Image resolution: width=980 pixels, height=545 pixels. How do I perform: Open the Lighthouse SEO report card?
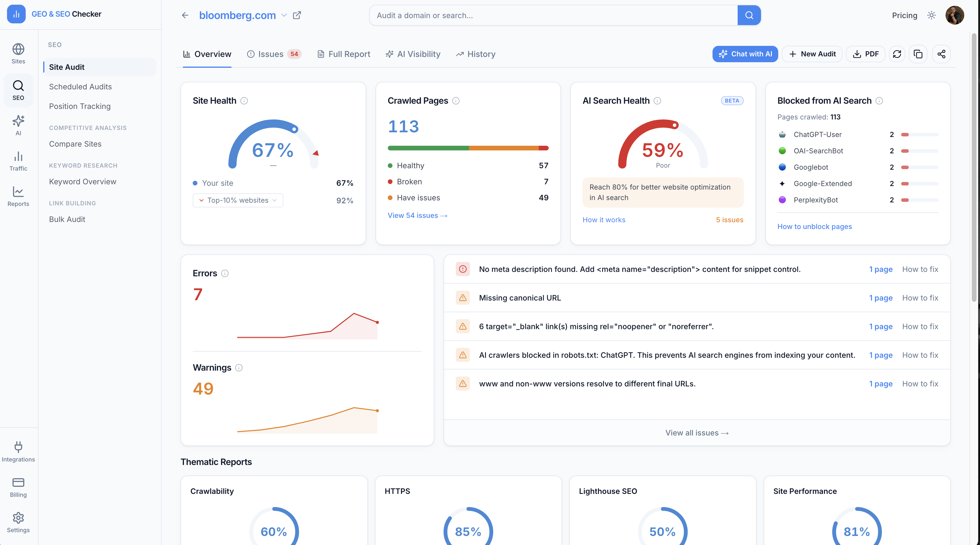(x=662, y=510)
